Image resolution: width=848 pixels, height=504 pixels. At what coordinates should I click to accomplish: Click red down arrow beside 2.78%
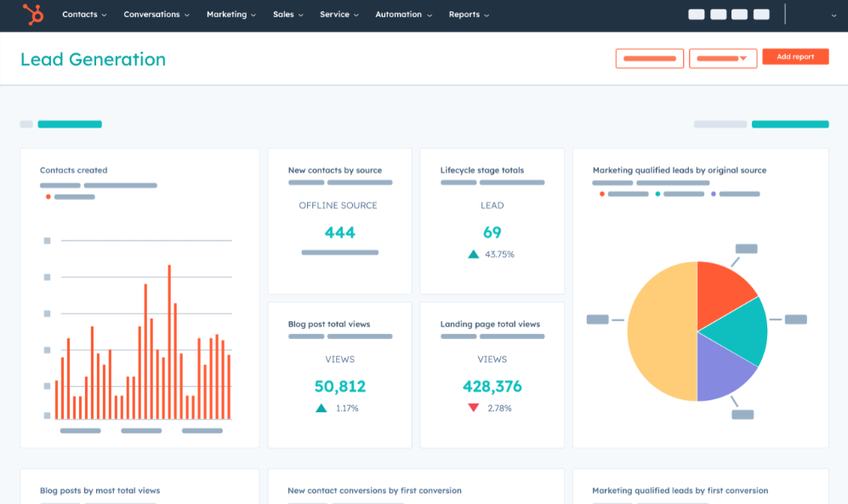point(473,408)
